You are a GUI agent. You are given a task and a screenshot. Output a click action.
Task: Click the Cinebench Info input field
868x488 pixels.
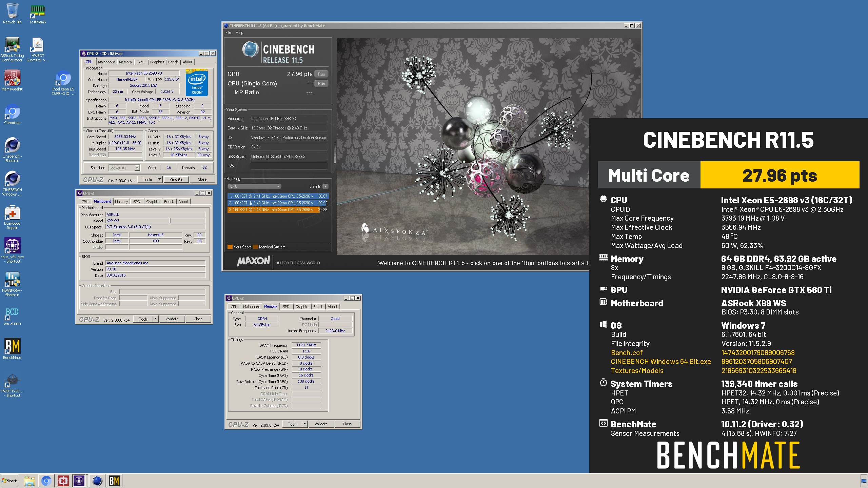click(x=289, y=166)
